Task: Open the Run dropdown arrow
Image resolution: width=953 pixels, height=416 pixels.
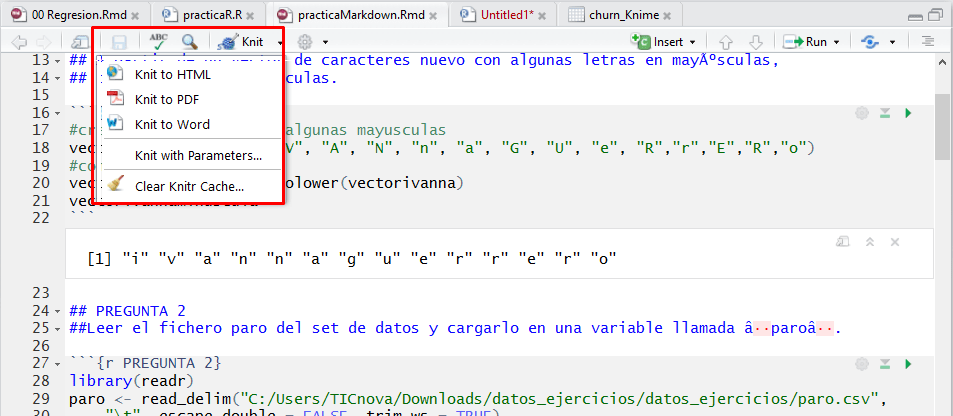Action: [x=837, y=42]
